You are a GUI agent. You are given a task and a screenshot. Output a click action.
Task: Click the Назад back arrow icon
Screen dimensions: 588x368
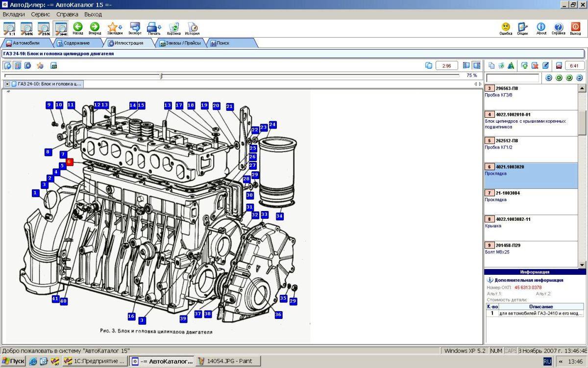77,28
